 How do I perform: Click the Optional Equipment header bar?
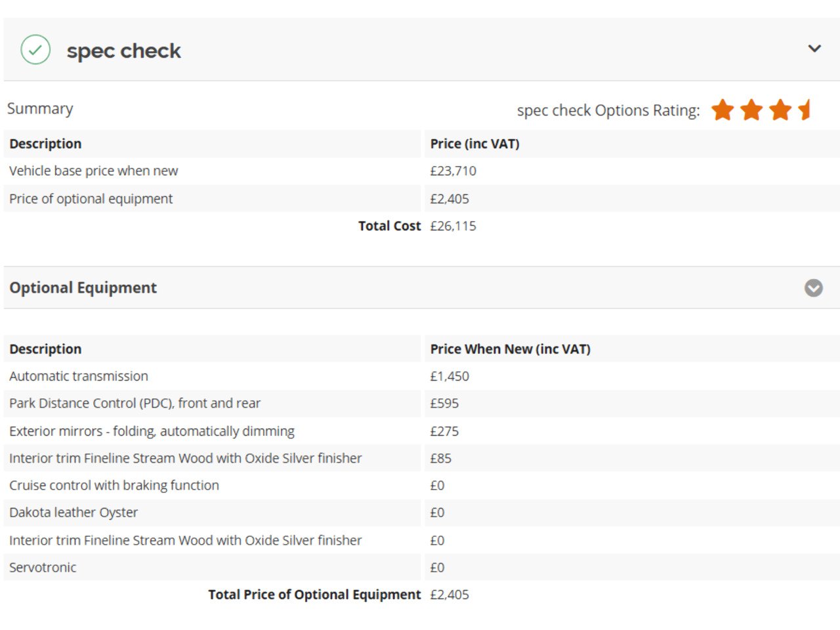tap(422, 287)
